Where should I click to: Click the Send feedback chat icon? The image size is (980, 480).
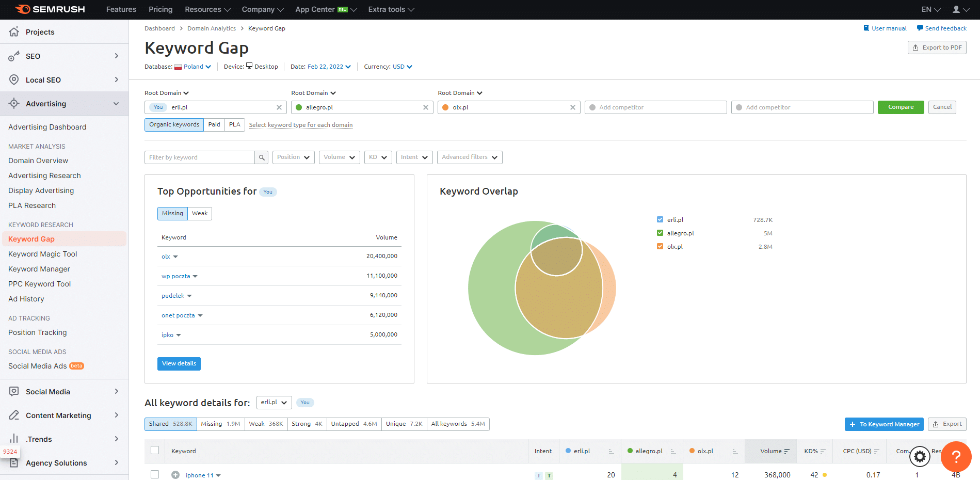pyautogui.click(x=920, y=28)
